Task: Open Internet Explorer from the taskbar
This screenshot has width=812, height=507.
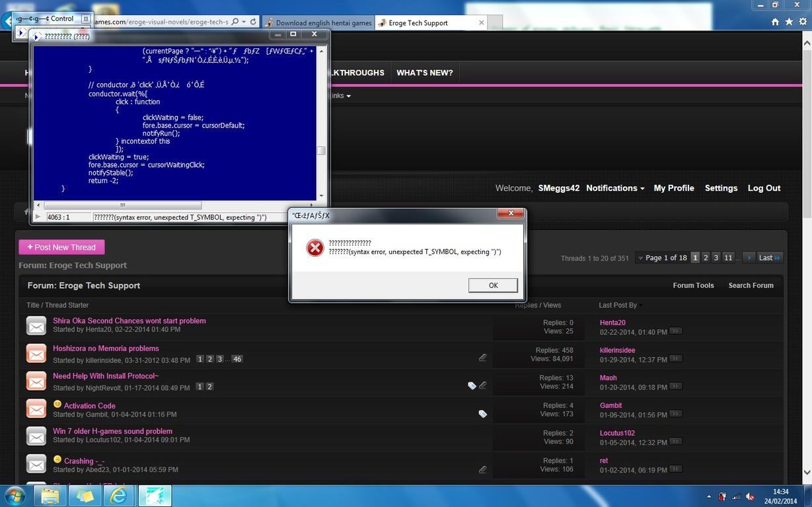Action: click(x=119, y=495)
